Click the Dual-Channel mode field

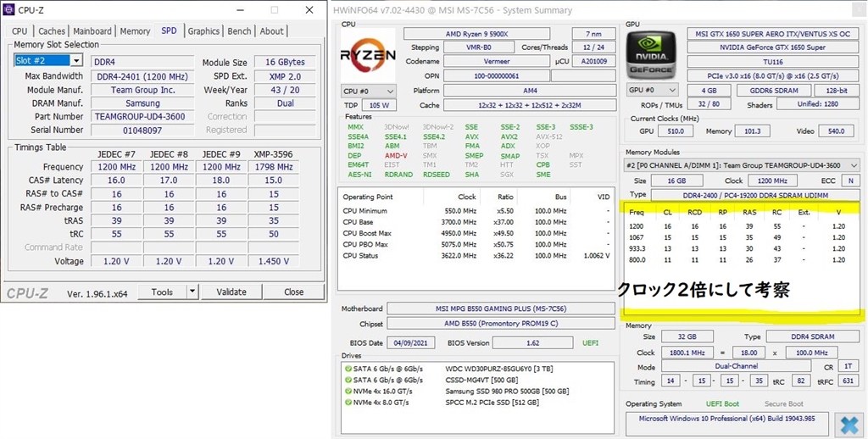point(737,366)
